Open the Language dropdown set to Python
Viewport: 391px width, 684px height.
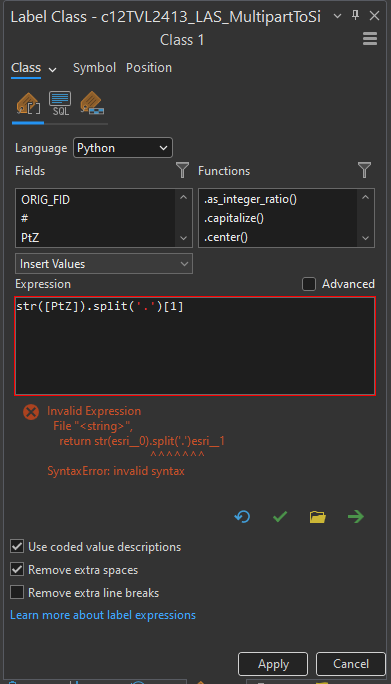click(x=123, y=148)
